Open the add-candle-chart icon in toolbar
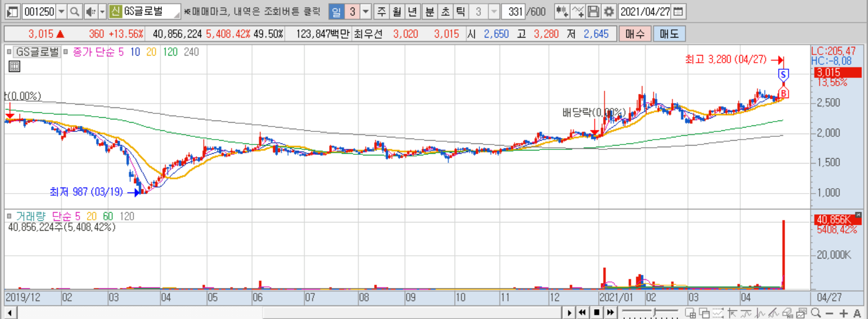 pos(562,11)
